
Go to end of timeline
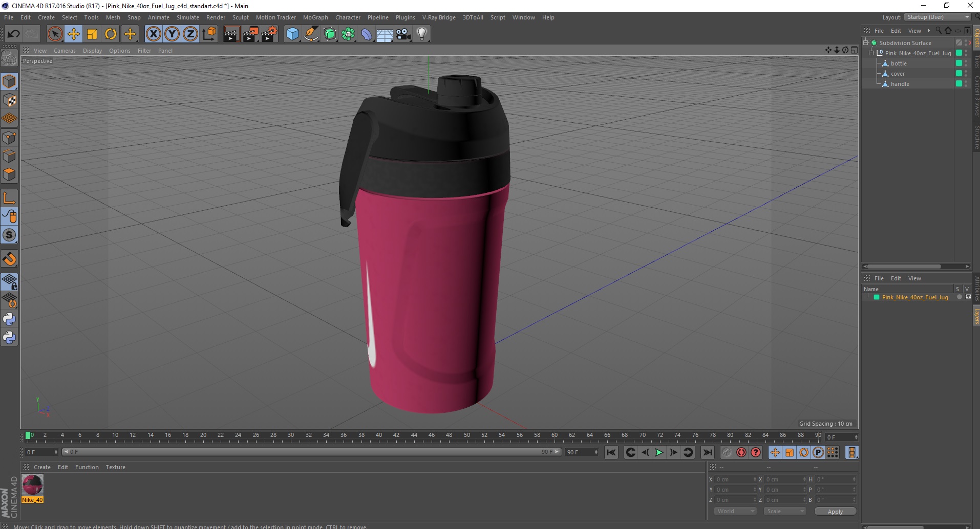[708, 452]
